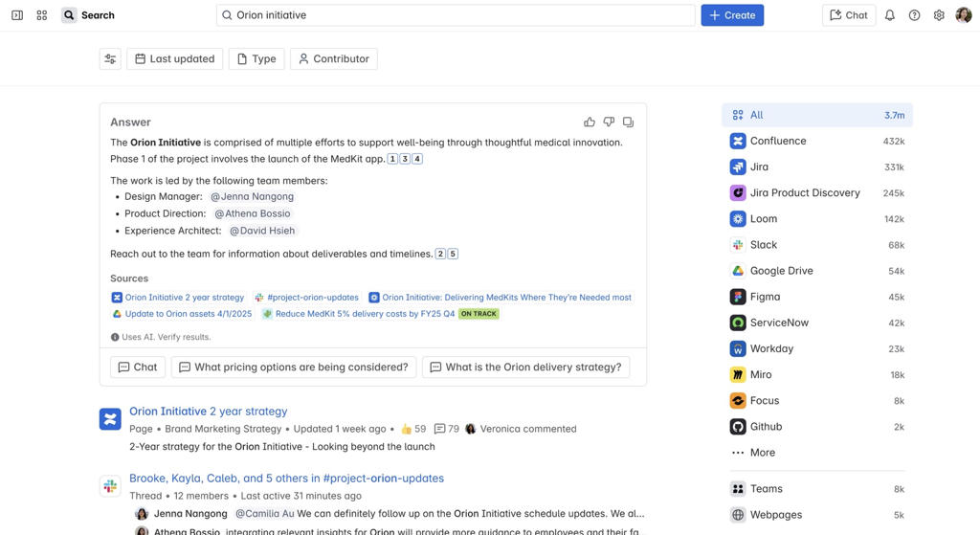Open the app switcher grid icon

pos(42,15)
